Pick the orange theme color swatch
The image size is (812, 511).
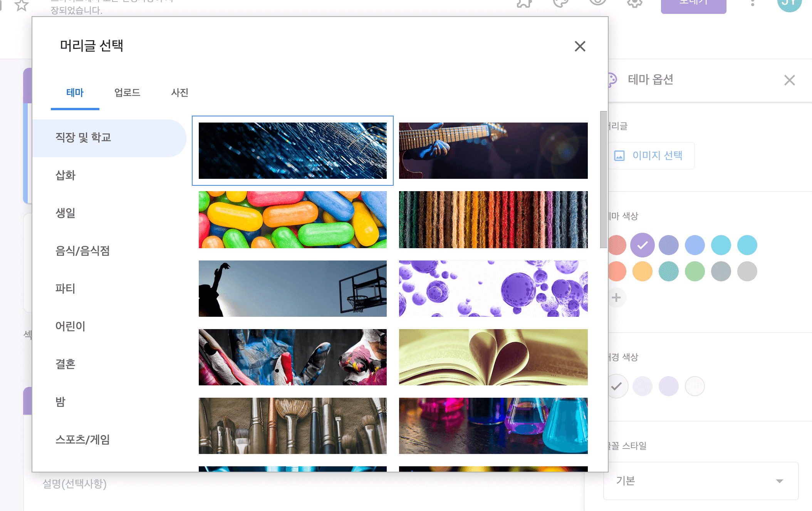[x=642, y=271]
